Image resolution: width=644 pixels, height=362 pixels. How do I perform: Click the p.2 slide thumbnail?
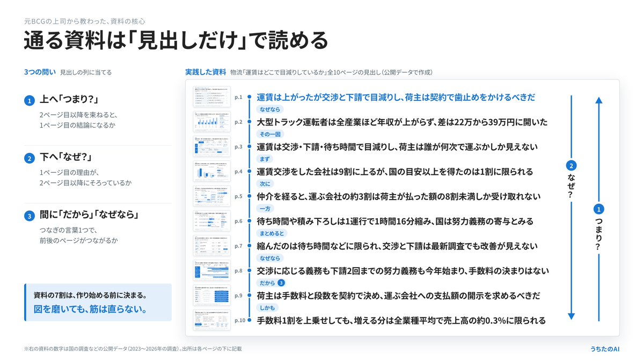coord(211,122)
